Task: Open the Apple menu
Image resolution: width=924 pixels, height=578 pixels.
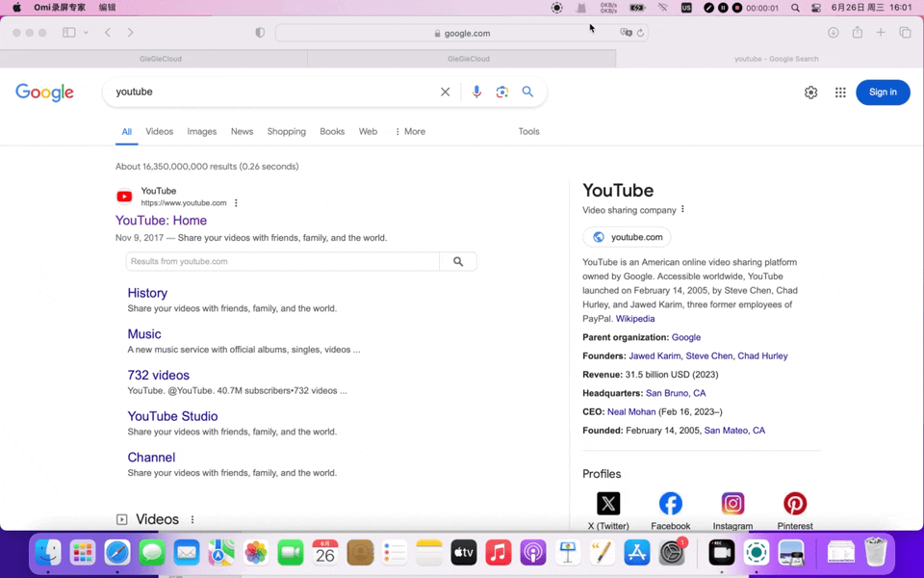Action: pos(16,8)
